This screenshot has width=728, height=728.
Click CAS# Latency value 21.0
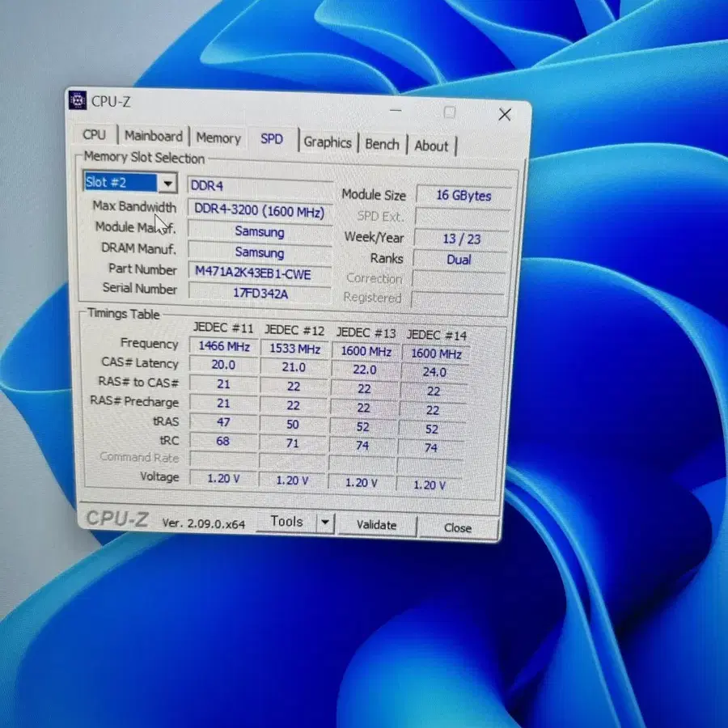click(294, 367)
